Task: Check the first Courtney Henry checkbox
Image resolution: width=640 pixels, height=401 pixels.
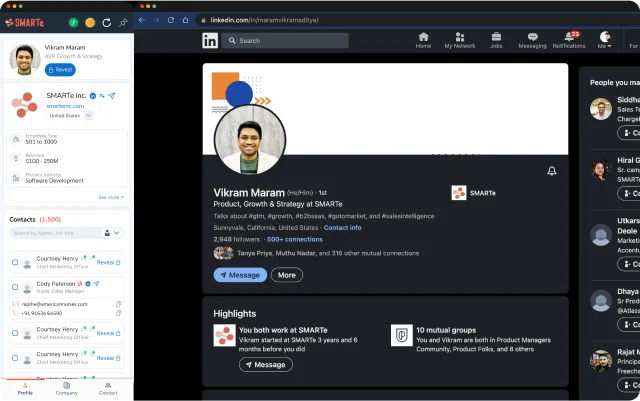Action: [15, 262]
